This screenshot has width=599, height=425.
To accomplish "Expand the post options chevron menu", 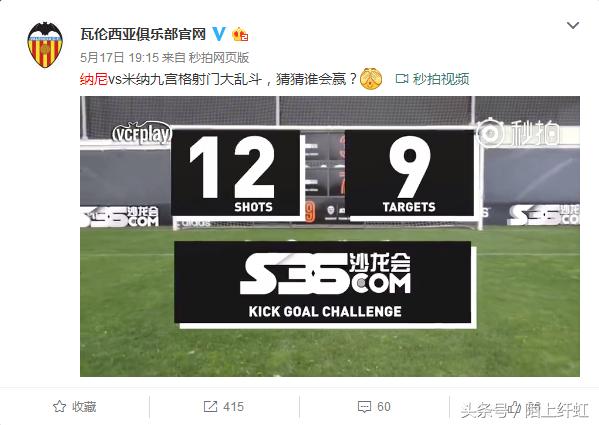I will (x=573, y=25).
